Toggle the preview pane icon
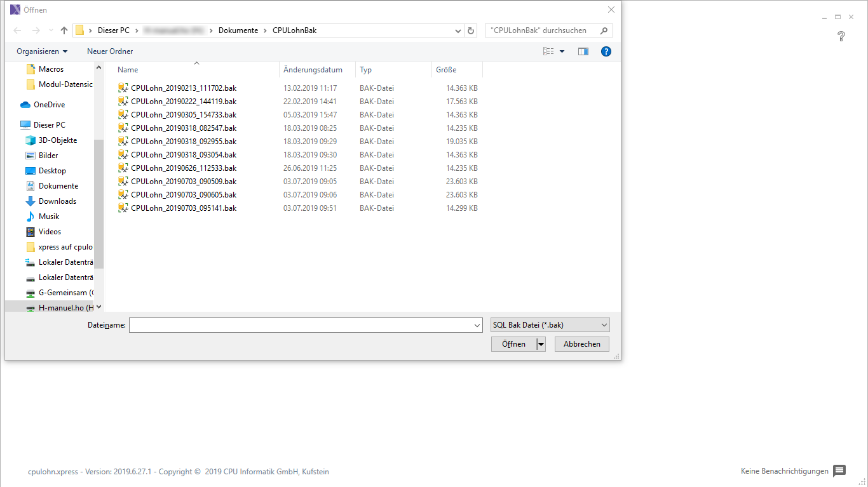 [x=583, y=51]
